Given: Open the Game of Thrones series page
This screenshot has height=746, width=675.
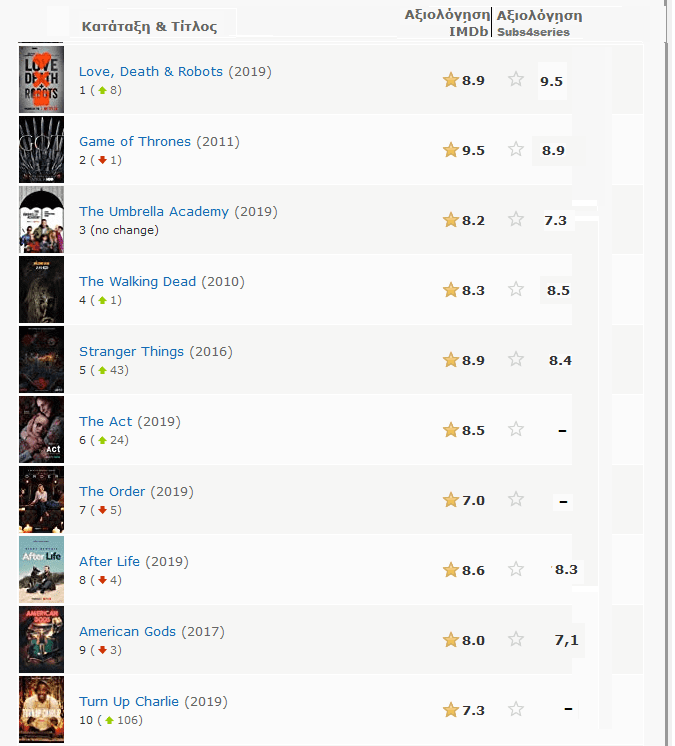Looking at the screenshot, I should click(135, 141).
